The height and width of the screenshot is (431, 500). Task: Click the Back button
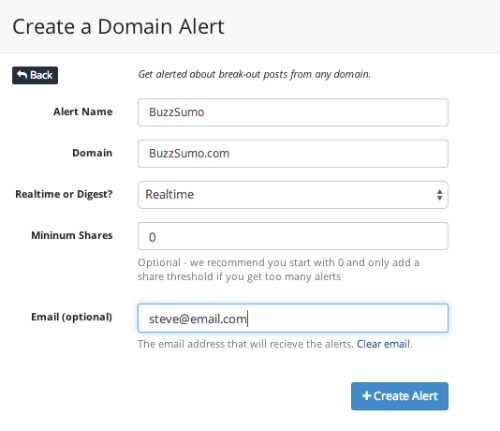pyautogui.click(x=35, y=75)
